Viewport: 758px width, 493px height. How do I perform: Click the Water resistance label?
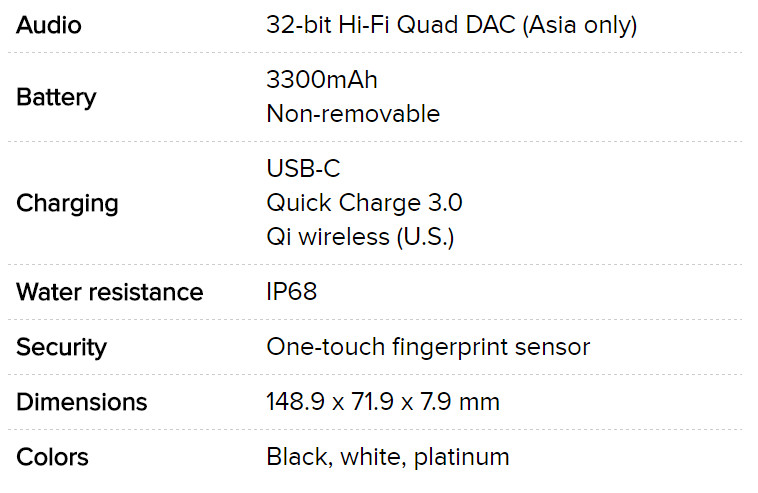coord(109,292)
